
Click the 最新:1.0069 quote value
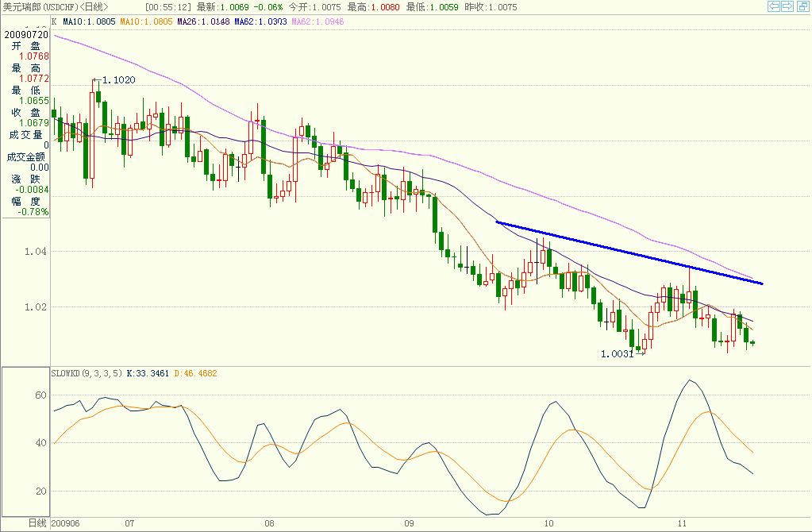point(223,7)
